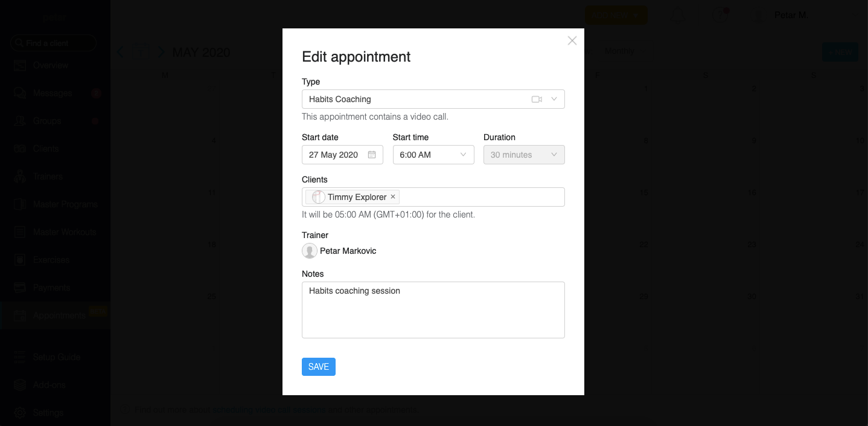Open Settings via the sidebar gear icon

pyautogui.click(x=20, y=413)
